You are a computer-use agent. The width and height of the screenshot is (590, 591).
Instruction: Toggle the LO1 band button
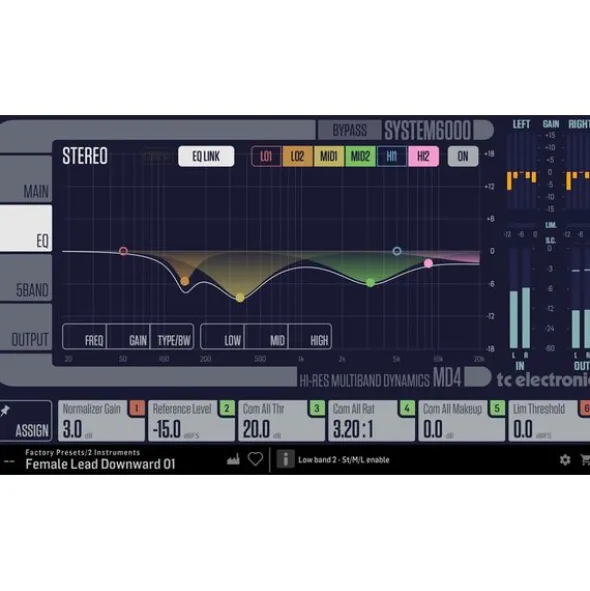(x=266, y=156)
